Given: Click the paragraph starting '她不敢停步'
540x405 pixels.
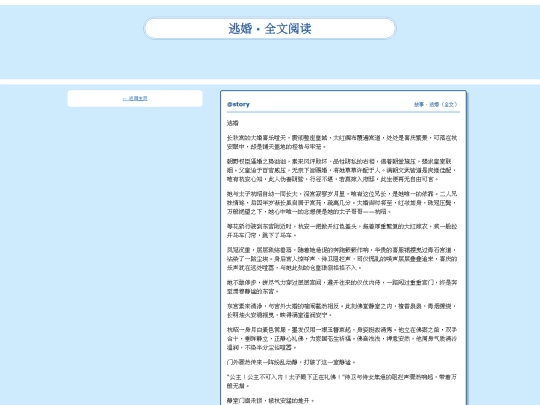Looking at the screenshot, I should [x=342, y=287].
